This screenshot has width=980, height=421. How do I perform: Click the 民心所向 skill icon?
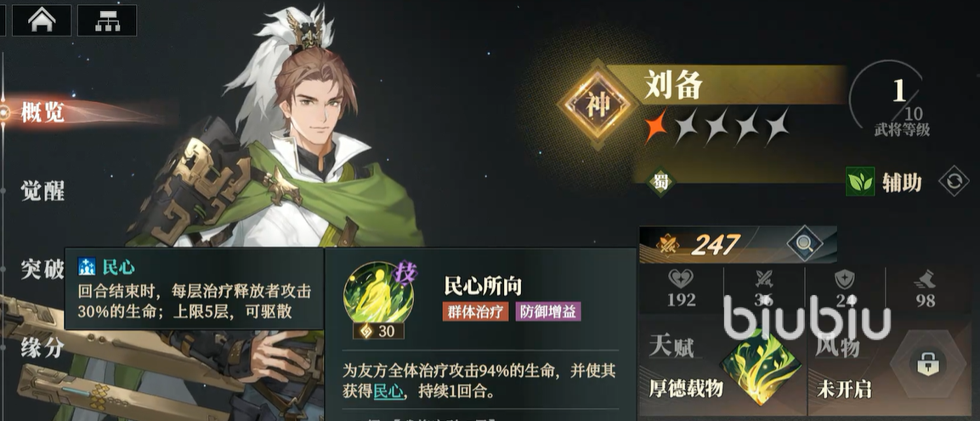(x=376, y=294)
